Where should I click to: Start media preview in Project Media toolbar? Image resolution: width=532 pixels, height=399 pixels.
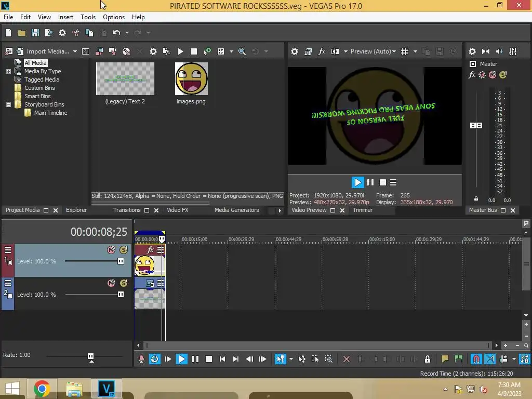click(x=180, y=51)
